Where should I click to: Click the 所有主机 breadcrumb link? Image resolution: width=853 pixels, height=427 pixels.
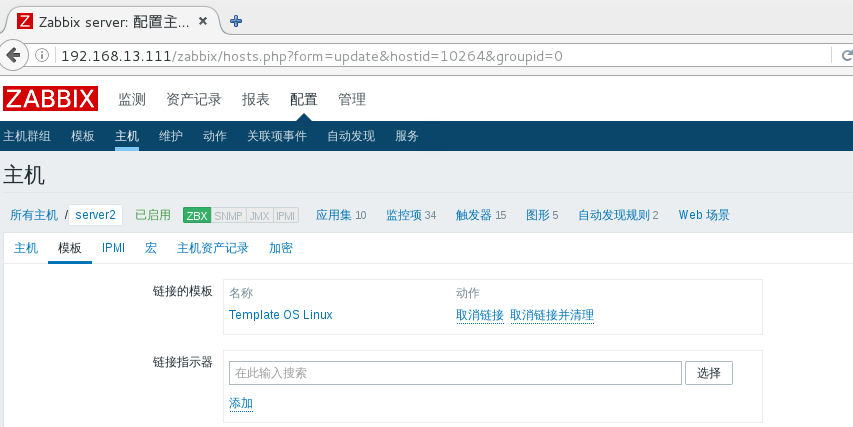[x=34, y=215]
